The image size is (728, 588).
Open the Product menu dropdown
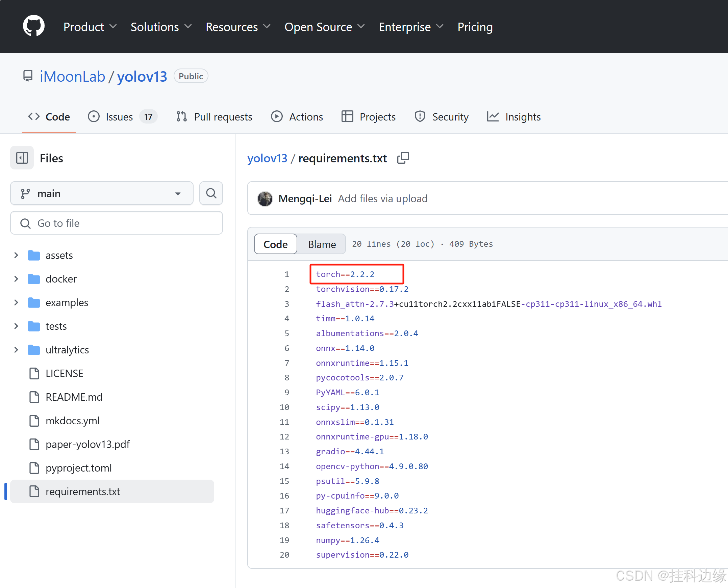(90, 27)
